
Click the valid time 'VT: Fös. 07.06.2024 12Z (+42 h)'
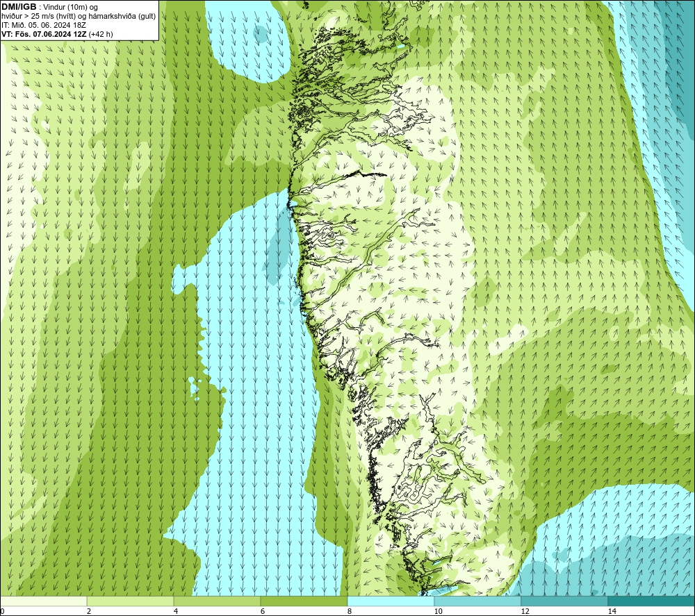(57, 33)
